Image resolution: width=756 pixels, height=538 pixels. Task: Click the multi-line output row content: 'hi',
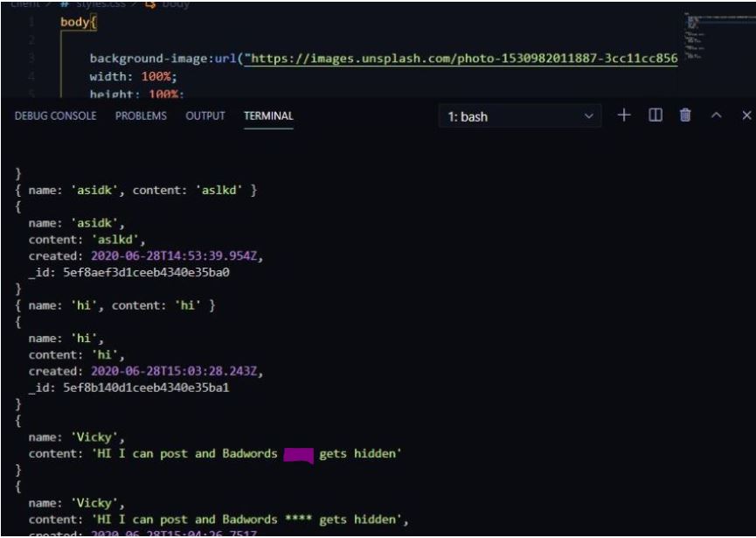coord(77,354)
